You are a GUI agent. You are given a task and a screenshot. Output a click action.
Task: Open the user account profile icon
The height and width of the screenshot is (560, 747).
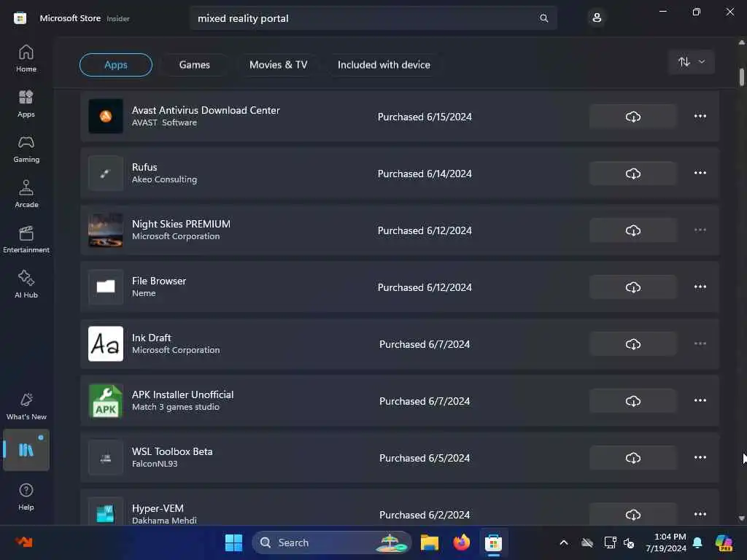597,18
